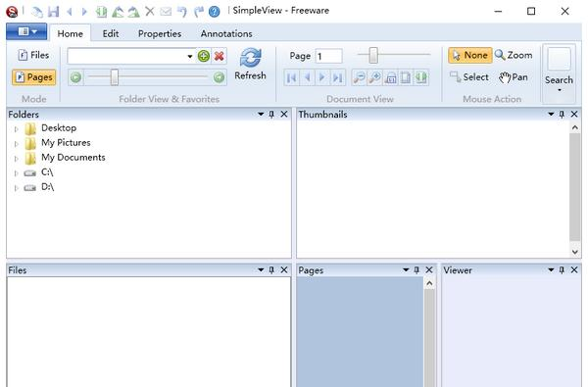Click the actual size 1:1 icon
588x387 pixels.
(x=390, y=77)
